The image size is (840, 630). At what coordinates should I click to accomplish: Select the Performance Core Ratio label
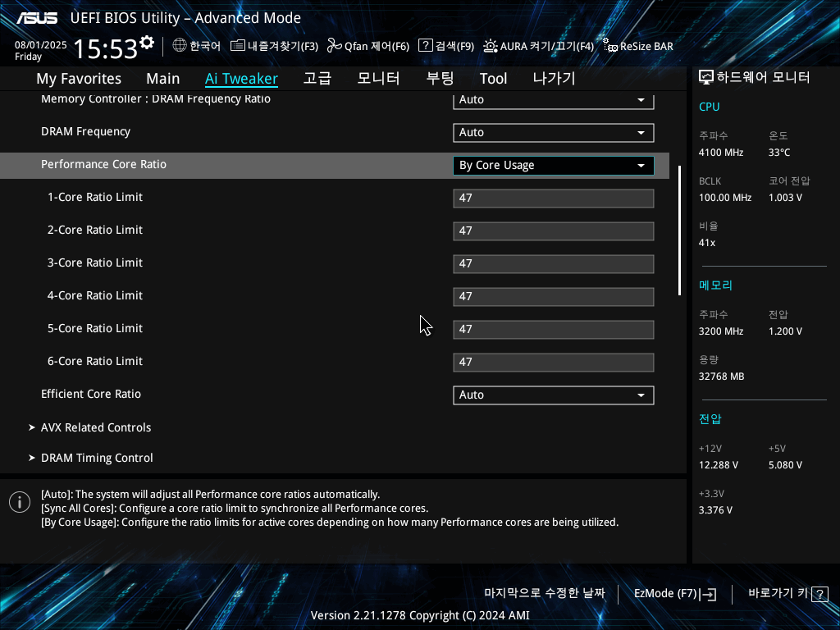click(x=104, y=164)
